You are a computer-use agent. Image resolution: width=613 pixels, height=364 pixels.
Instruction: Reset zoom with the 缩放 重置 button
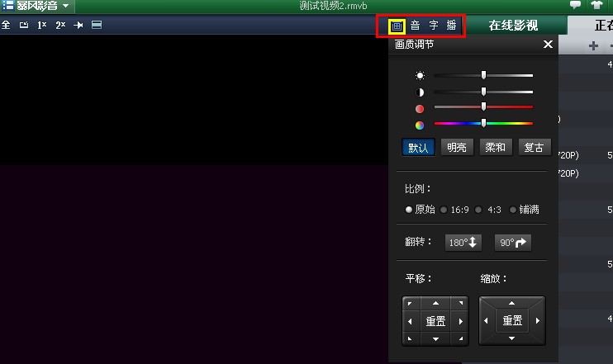point(512,320)
